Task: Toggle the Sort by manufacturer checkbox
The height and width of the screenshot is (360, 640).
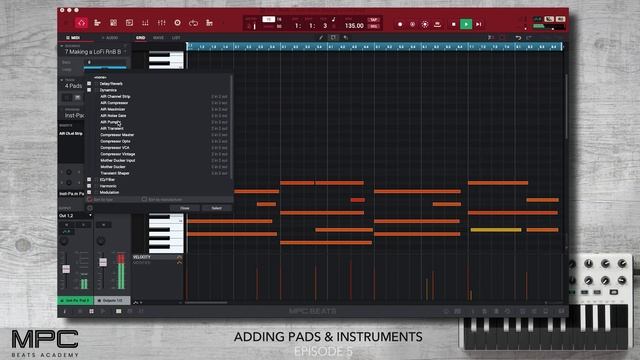Action: (x=144, y=200)
